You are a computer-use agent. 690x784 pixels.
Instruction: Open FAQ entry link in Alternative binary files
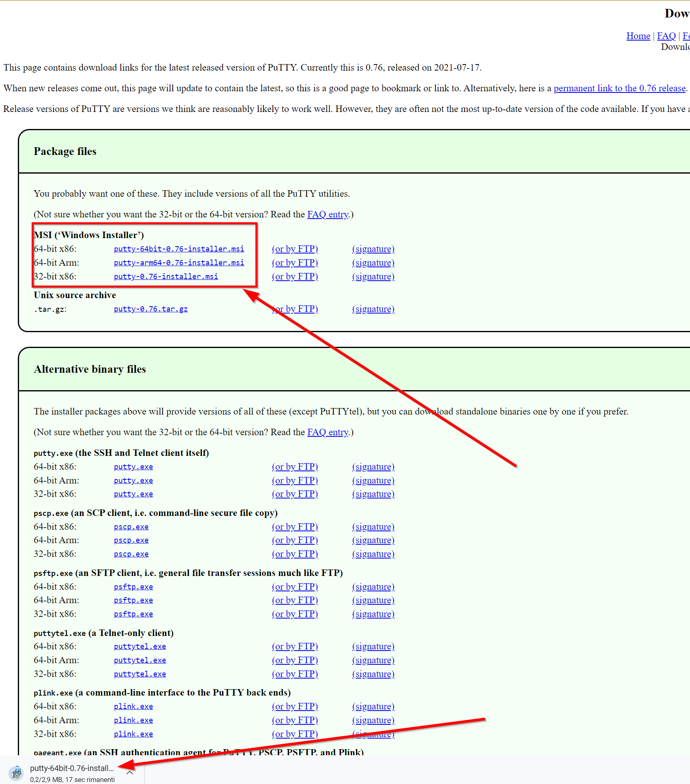(x=328, y=432)
